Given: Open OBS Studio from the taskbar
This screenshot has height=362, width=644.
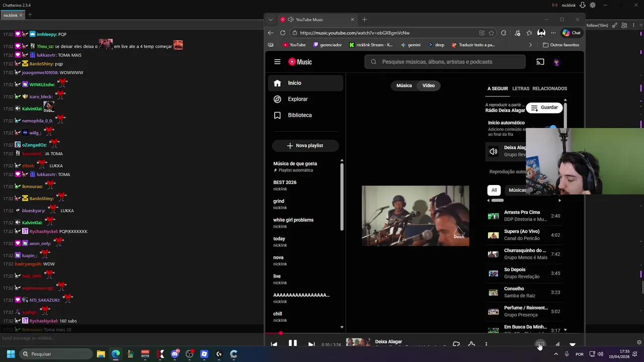Looking at the screenshot, I should point(189,354).
